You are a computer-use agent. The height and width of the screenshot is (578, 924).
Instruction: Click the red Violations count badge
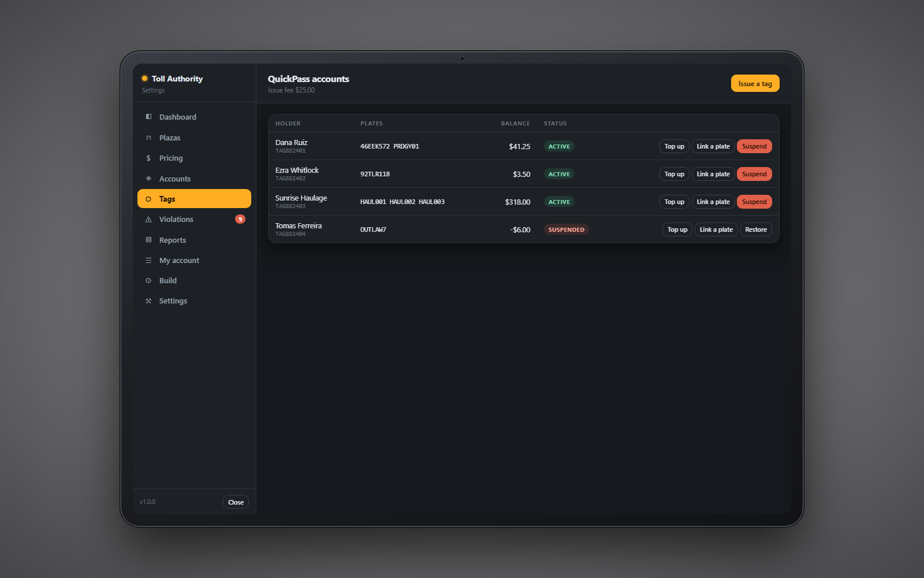240,219
